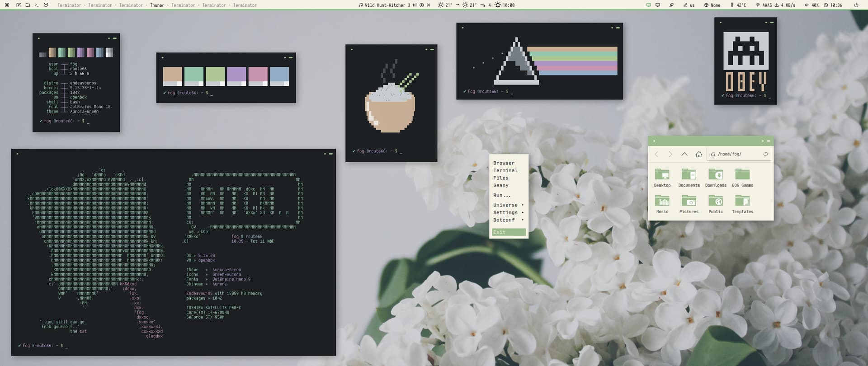
Task: Click the terminal launcher icon in panel
Action: [x=37, y=5]
